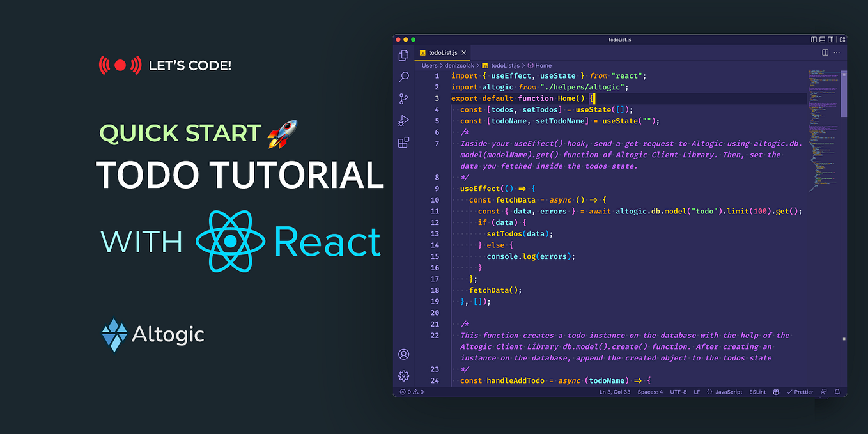Change indentation via Spaces: 4 item
Viewport: 868px width, 434px height.
coord(650,391)
